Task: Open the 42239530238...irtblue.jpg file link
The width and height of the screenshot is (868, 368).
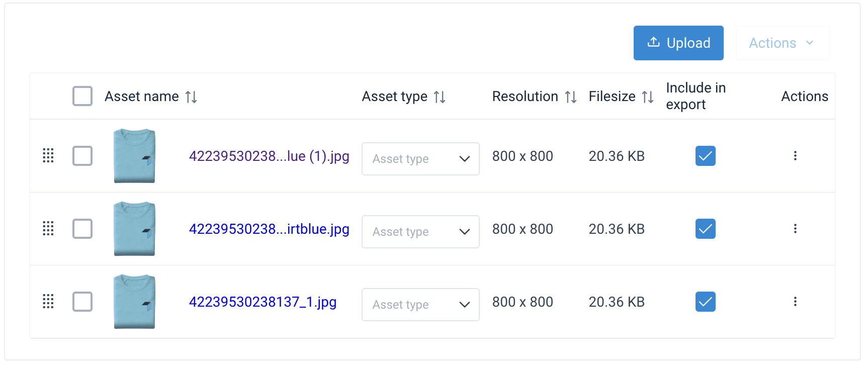Action: (x=269, y=229)
